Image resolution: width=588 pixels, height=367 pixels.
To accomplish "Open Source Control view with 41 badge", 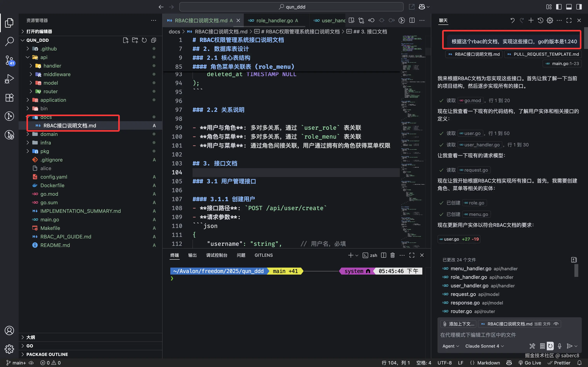I will coord(9,60).
